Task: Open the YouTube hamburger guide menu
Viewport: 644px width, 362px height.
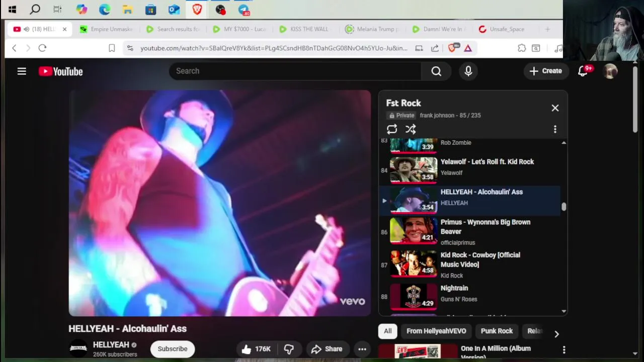Action: pyautogui.click(x=22, y=71)
